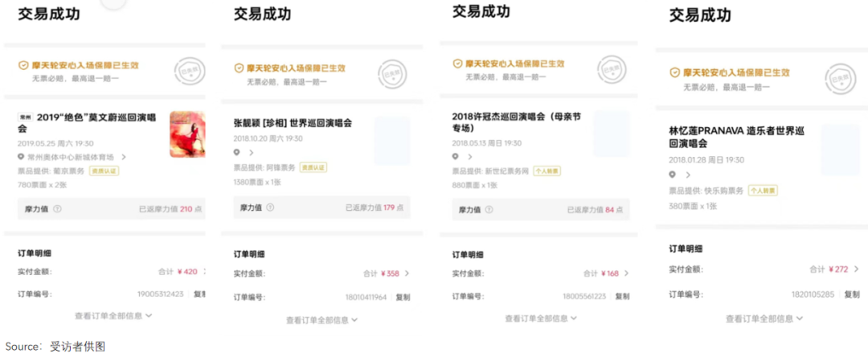Click the help icon beside 摩力值 in the 莫文蔚 order
Image resolution: width=868 pixels, height=358 pixels.
pyautogui.click(x=57, y=208)
